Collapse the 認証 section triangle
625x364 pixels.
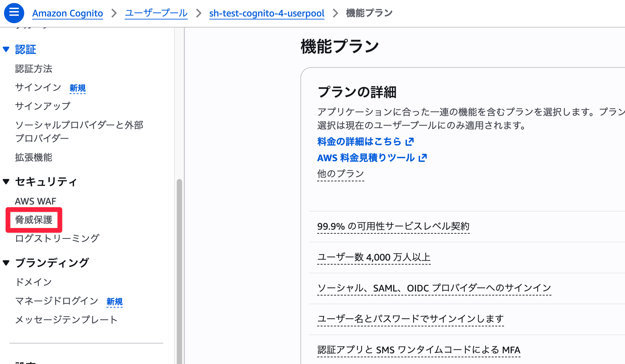coord(6,49)
